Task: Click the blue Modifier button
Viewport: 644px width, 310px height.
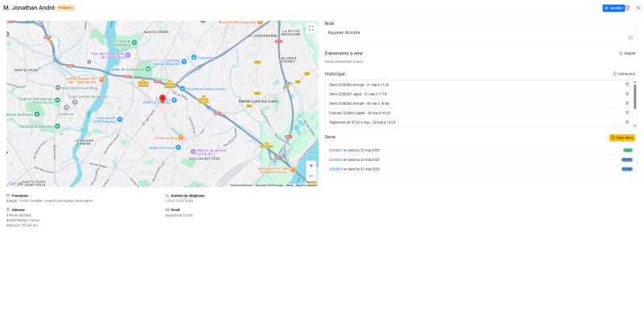Action: point(613,8)
